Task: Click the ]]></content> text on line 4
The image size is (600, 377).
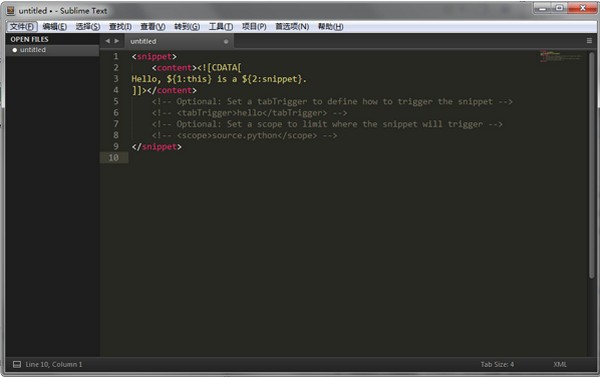Action: (164, 90)
